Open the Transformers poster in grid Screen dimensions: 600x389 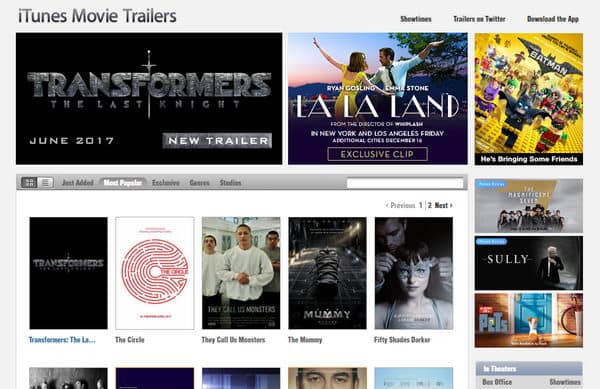coord(68,273)
